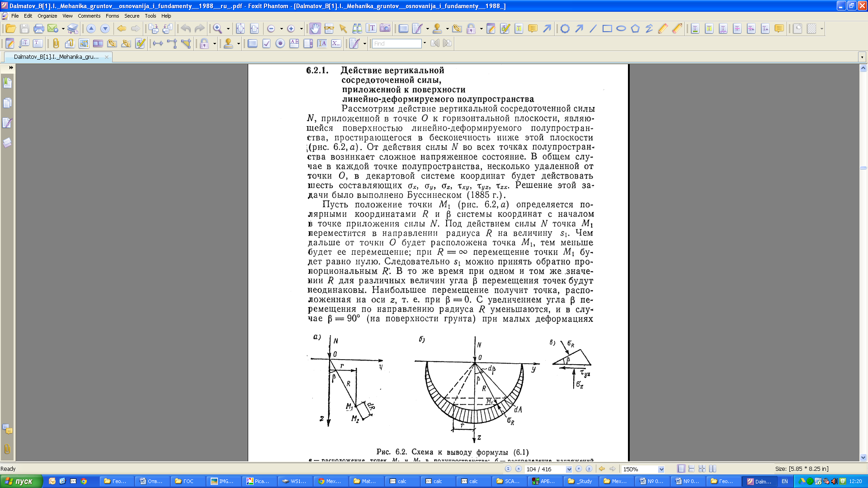Click the check box form field tool

pyautogui.click(x=266, y=43)
